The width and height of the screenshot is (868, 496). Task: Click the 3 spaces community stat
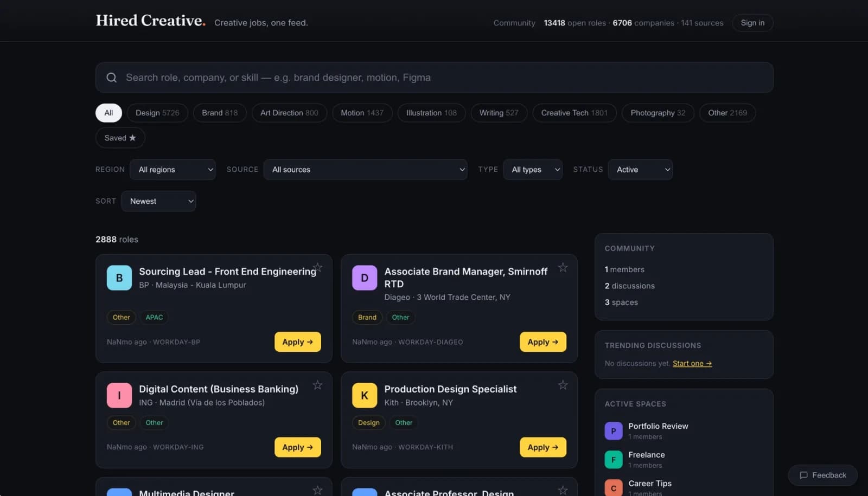point(621,302)
